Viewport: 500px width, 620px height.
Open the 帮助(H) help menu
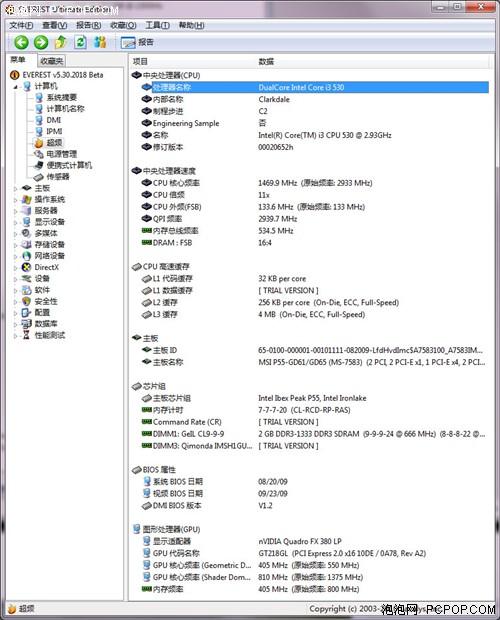pos(191,25)
